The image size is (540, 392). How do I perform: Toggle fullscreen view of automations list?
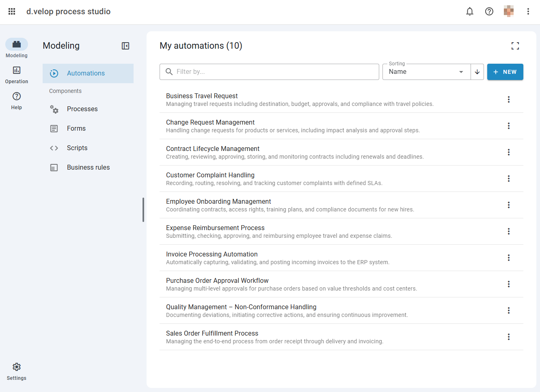tap(515, 46)
